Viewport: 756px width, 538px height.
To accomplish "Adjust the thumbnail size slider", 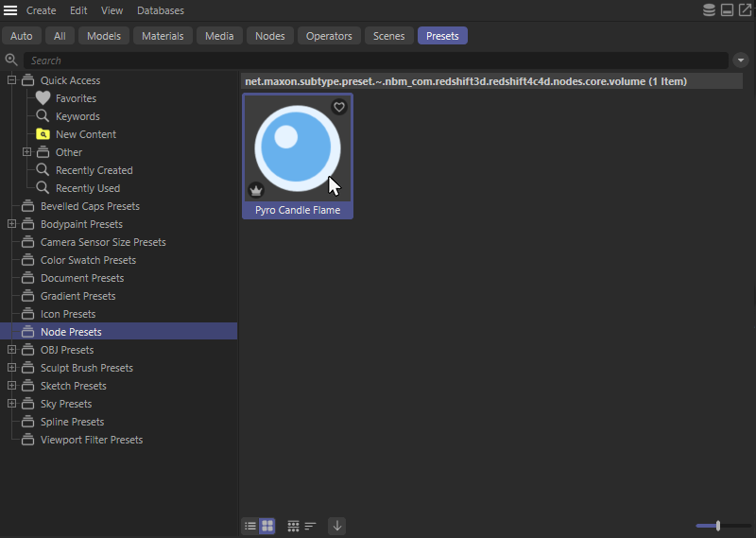I will click(x=718, y=526).
